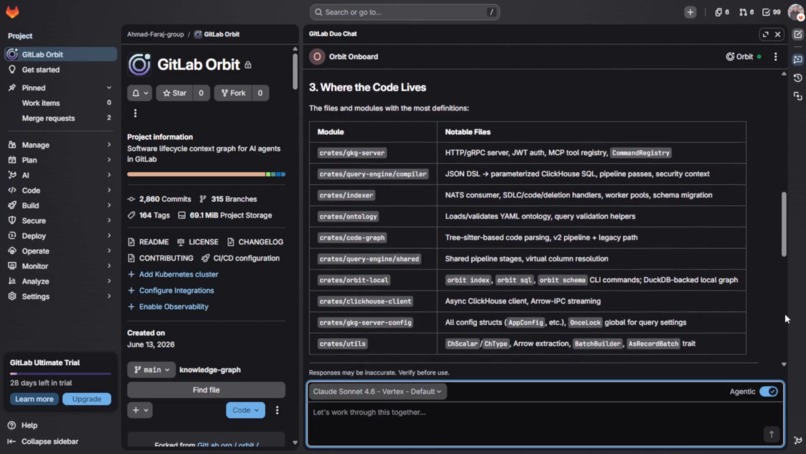
Task: Open the 2,860 Commits link
Action: [159, 199]
